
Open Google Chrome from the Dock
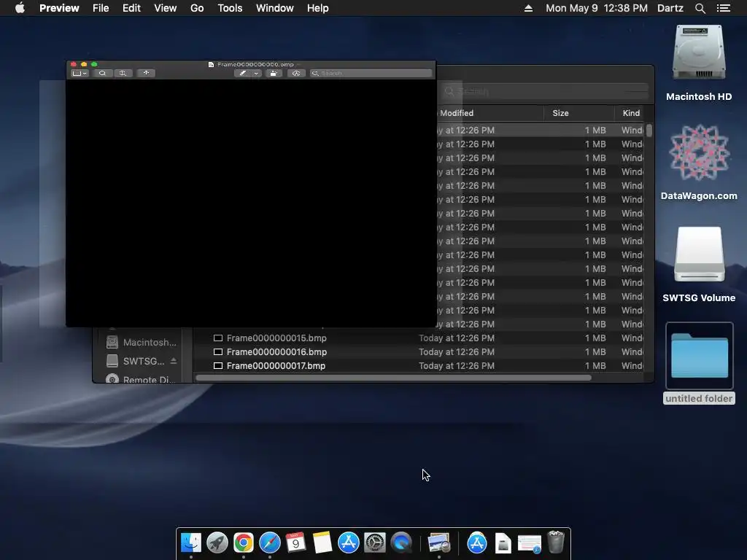click(244, 542)
